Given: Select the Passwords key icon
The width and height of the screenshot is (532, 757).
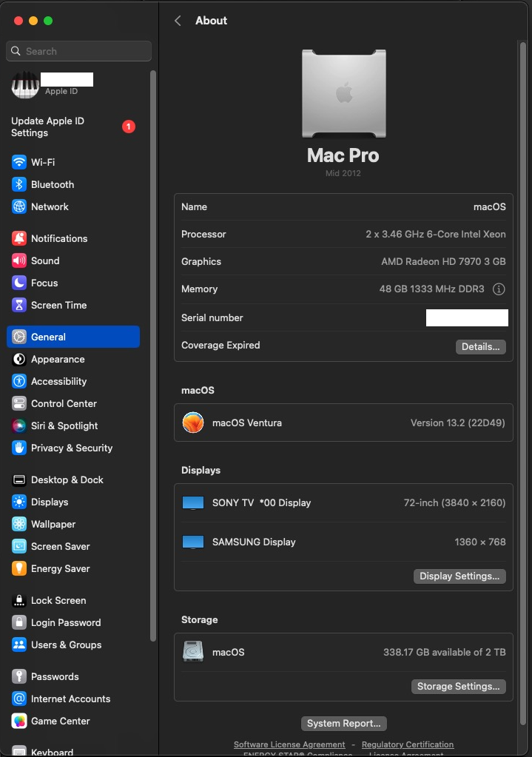Looking at the screenshot, I should 18,677.
